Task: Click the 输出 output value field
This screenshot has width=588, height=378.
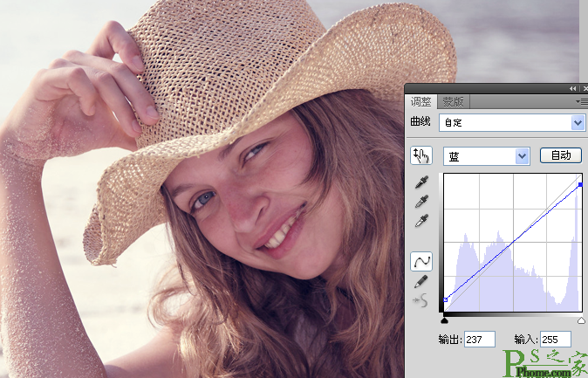Action: click(480, 339)
